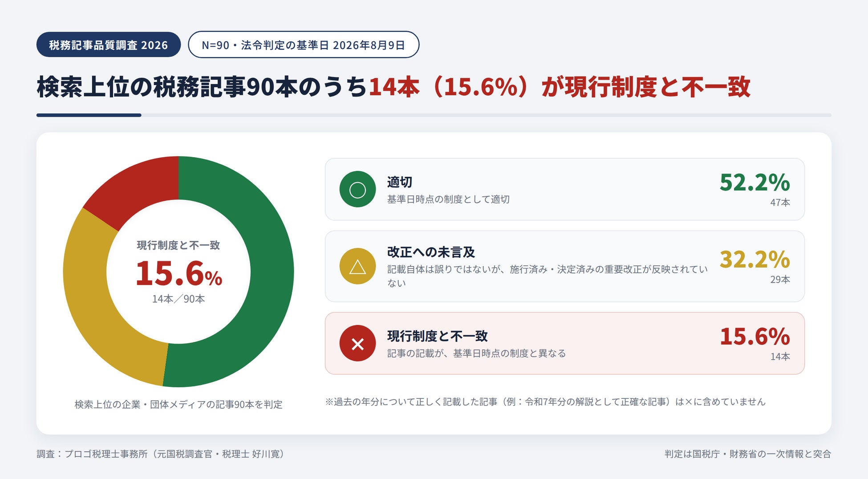This screenshot has width=868, height=479.
Task: Click the red X 現行制度と不一致 icon
Action: point(357,343)
